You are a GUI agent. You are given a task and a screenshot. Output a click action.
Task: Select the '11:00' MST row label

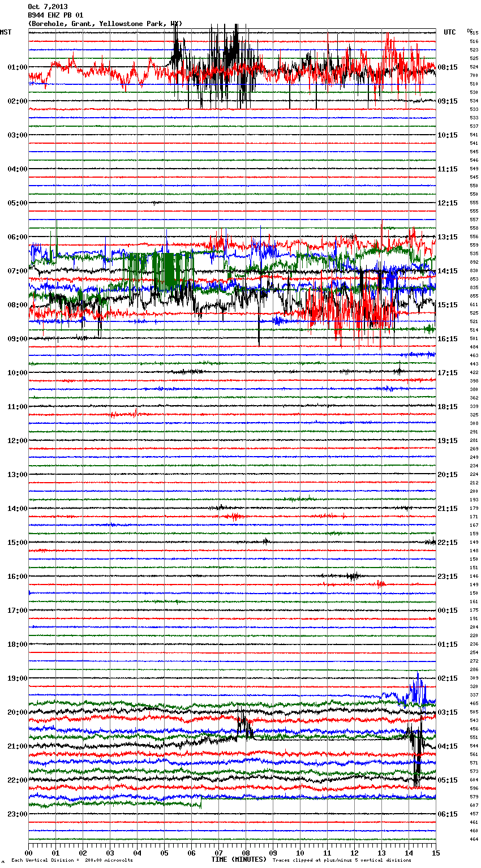coord(17,407)
